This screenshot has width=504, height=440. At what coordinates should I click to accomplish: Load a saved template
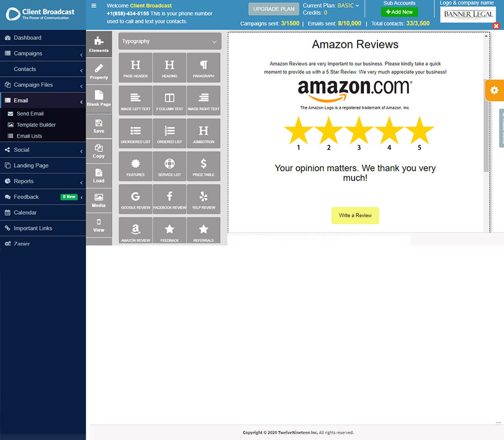pyautogui.click(x=99, y=175)
